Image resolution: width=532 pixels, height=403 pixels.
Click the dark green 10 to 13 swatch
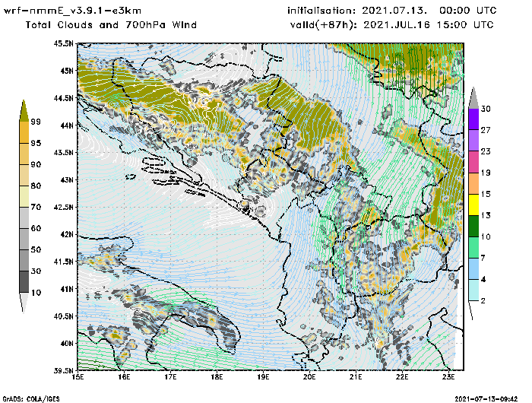coord(473,226)
